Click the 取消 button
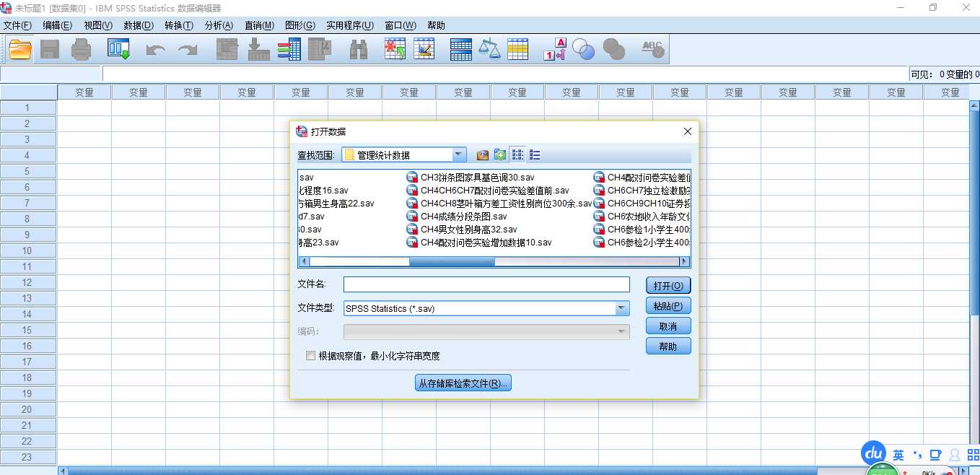The height and width of the screenshot is (475, 980). tap(668, 326)
